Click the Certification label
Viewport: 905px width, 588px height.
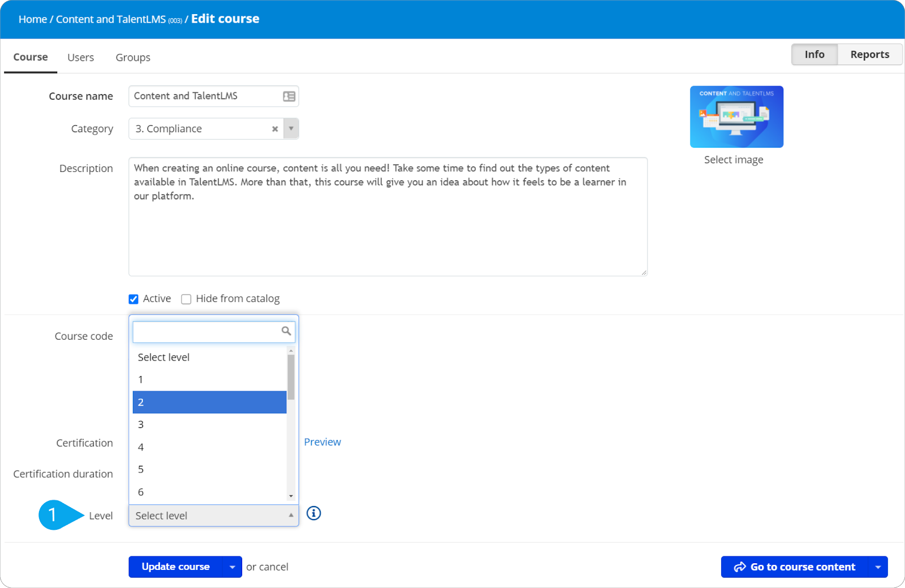tap(85, 443)
